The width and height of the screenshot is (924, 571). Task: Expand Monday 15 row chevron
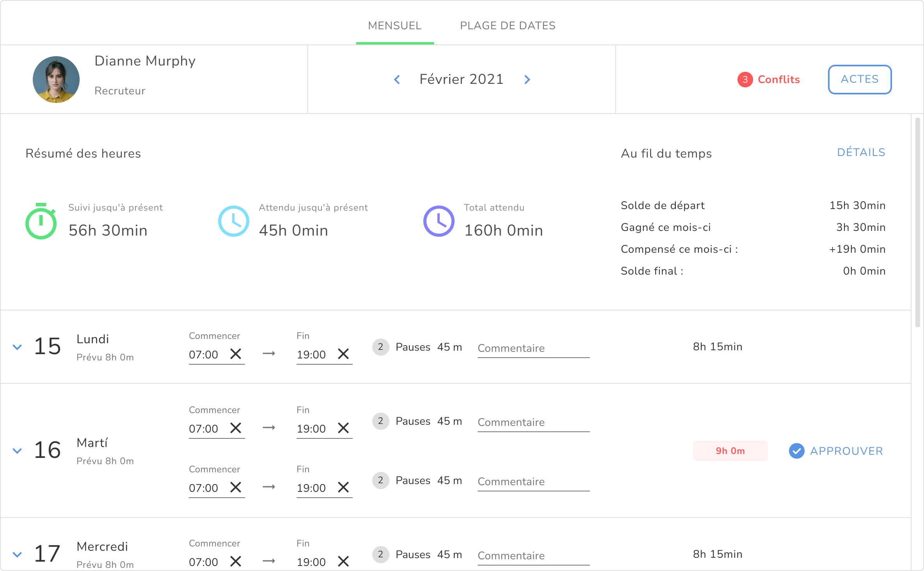coord(17,347)
